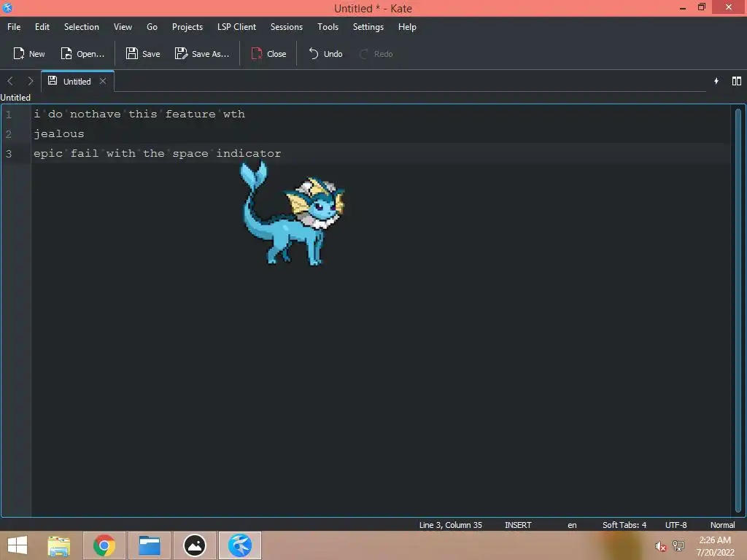
Task: Open the clock showing 2:26 AM
Action: 715,546
